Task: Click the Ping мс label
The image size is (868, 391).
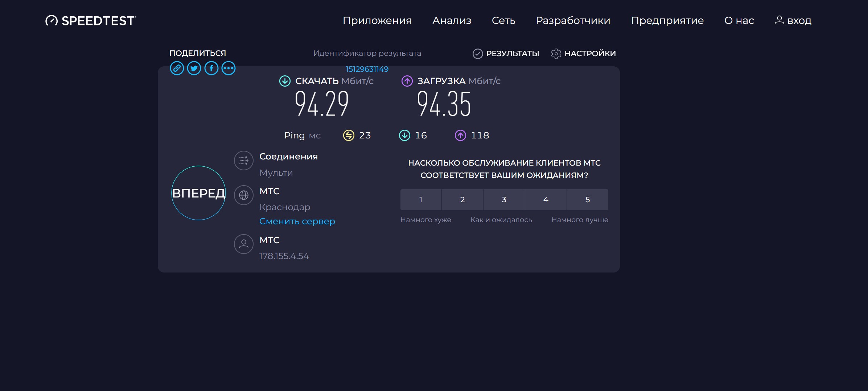Action: 303,136
